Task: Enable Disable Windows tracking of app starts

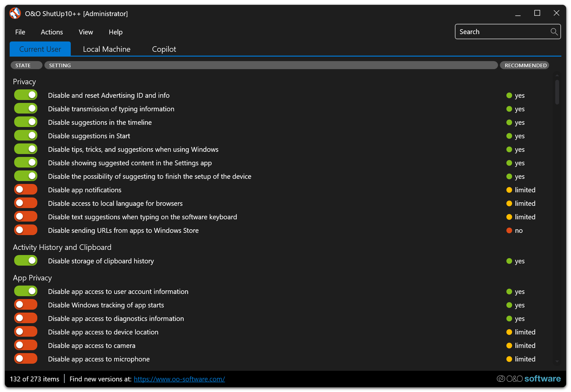Action: pos(25,304)
